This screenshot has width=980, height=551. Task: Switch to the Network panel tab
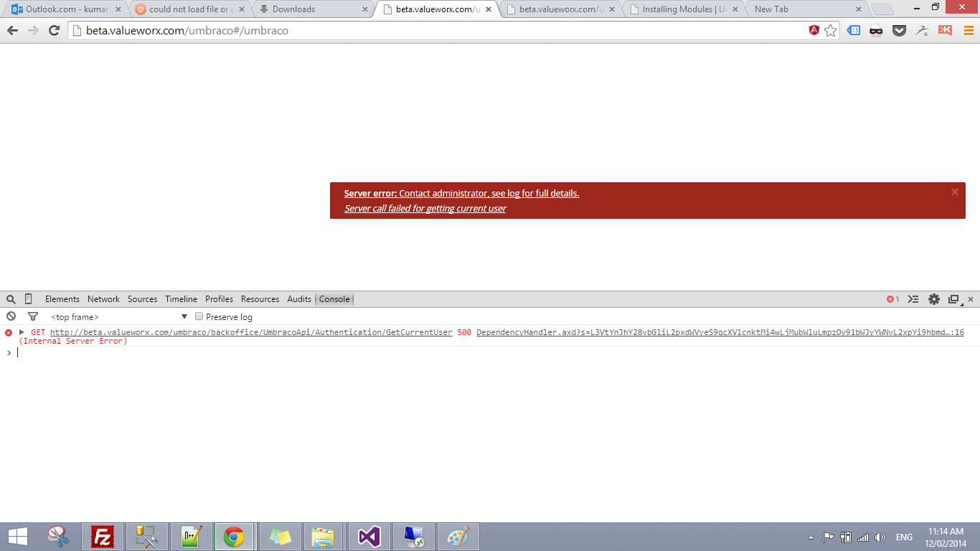(x=103, y=299)
